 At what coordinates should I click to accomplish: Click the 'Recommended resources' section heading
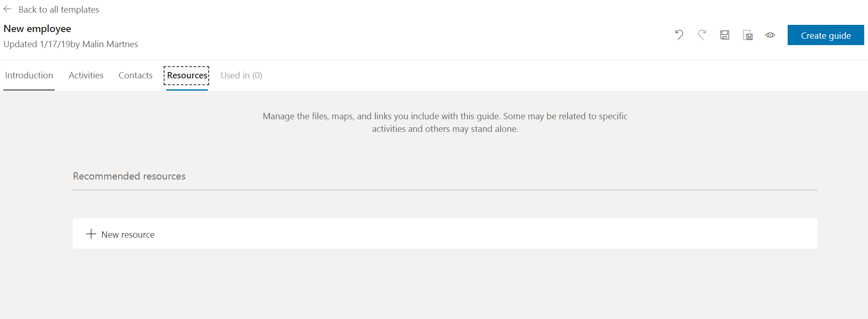[x=129, y=176]
